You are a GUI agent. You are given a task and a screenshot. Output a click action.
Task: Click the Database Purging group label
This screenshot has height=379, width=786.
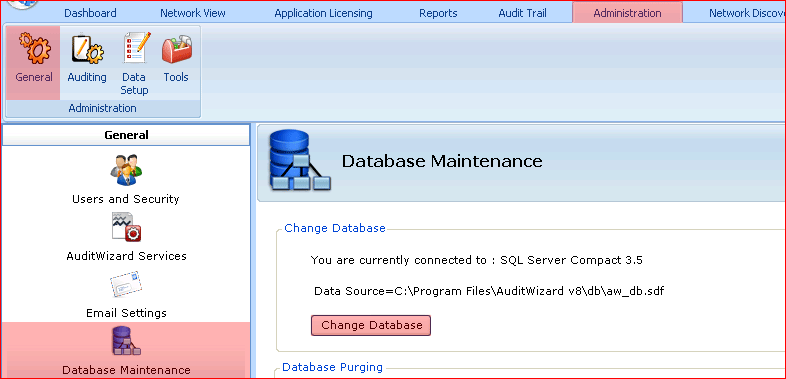click(x=332, y=367)
